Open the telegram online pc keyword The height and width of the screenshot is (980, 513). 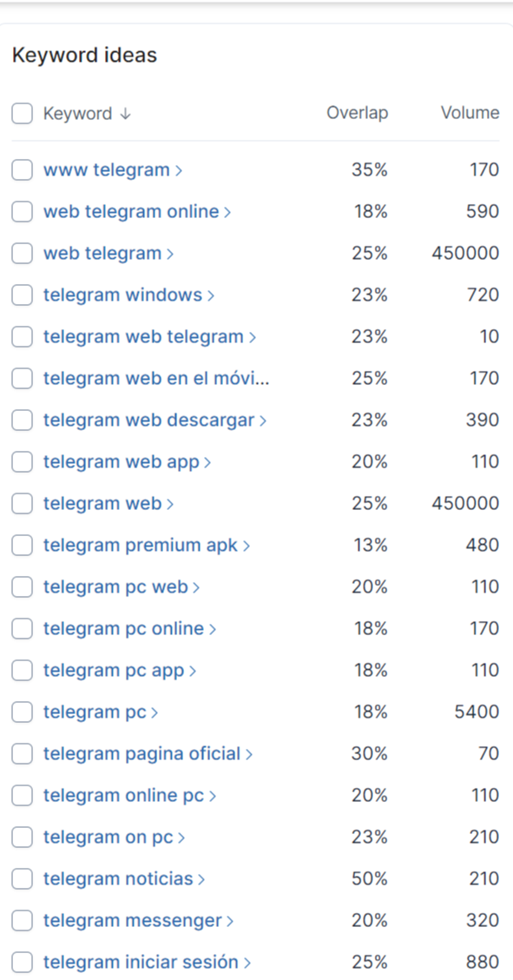coord(122,795)
